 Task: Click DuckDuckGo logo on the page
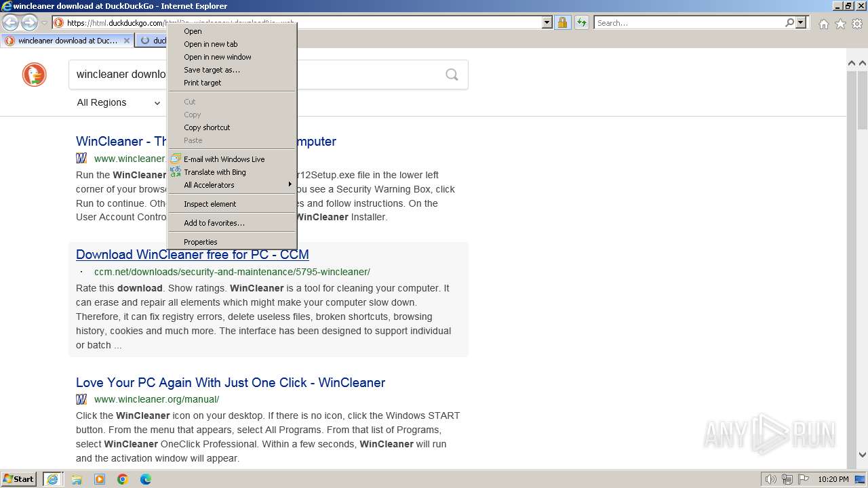pyautogui.click(x=35, y=75)
